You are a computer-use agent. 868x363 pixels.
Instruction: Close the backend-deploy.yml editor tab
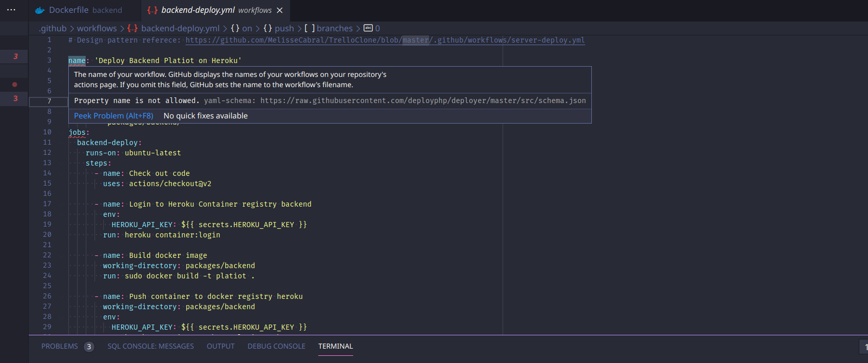pyautogui.click(x=280, y=10)
